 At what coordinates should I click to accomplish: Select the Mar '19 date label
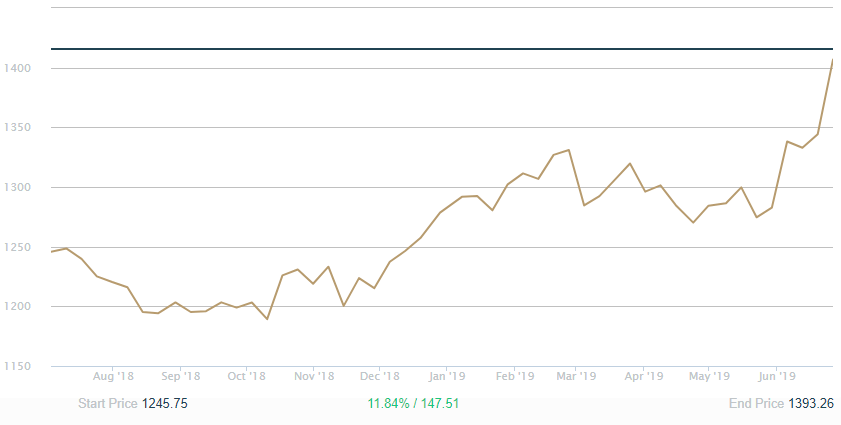pyautogui.click(x=576, y=376)
